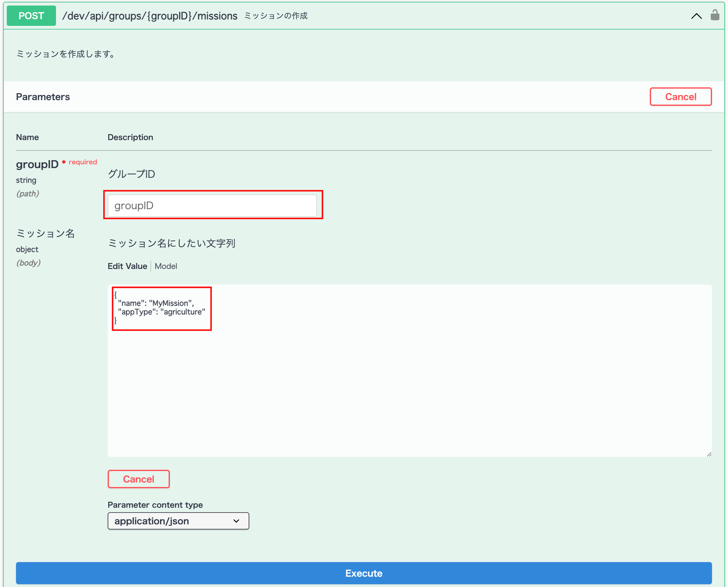Collapse the POST missions operation chevron
The image size is (728, 587).
click(x=696, y=16)
